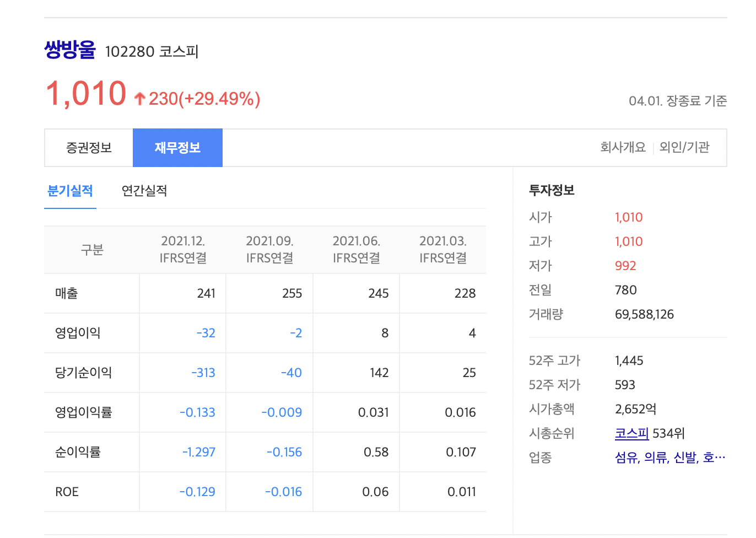Click the 당기순이익 row label

(x=83, y=373)
